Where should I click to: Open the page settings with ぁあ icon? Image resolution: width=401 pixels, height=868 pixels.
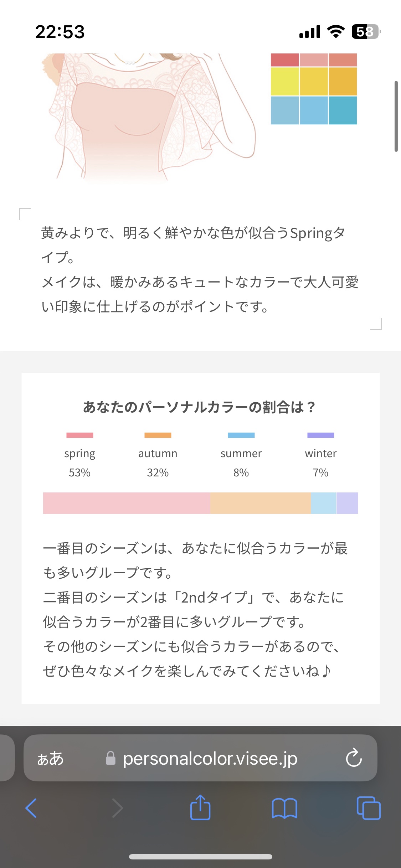(50, 759)
